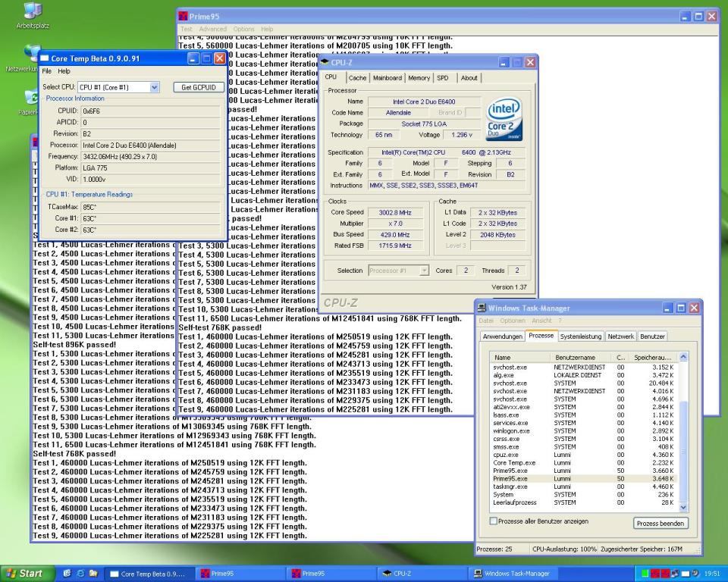Click the process list scrollbar thumb
The image size is (728, 582).
683,450
